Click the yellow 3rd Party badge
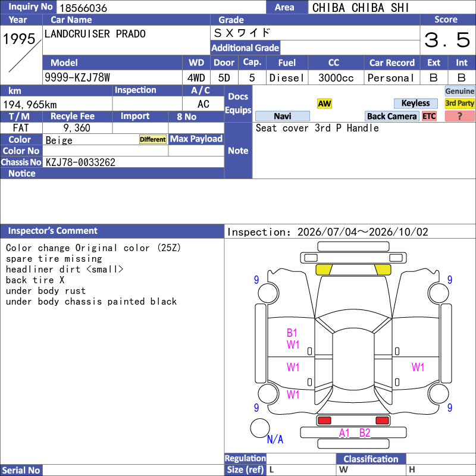Viewport: 476px width, 476px height. tap(459, 103)
